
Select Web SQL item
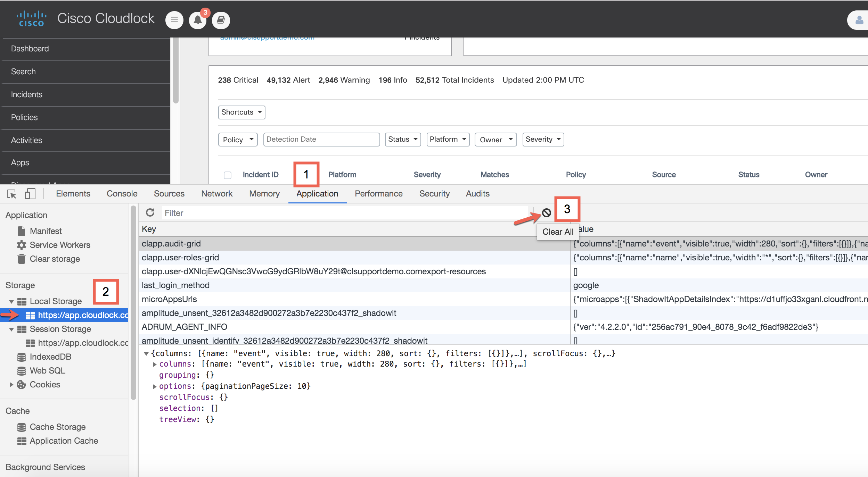click(47, 370)
